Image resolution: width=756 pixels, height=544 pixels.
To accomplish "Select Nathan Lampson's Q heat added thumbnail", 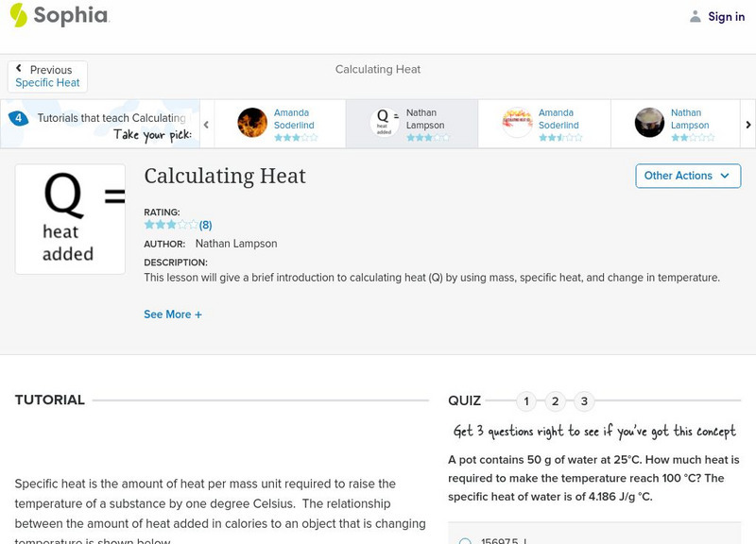I will (x=385, y=123).
